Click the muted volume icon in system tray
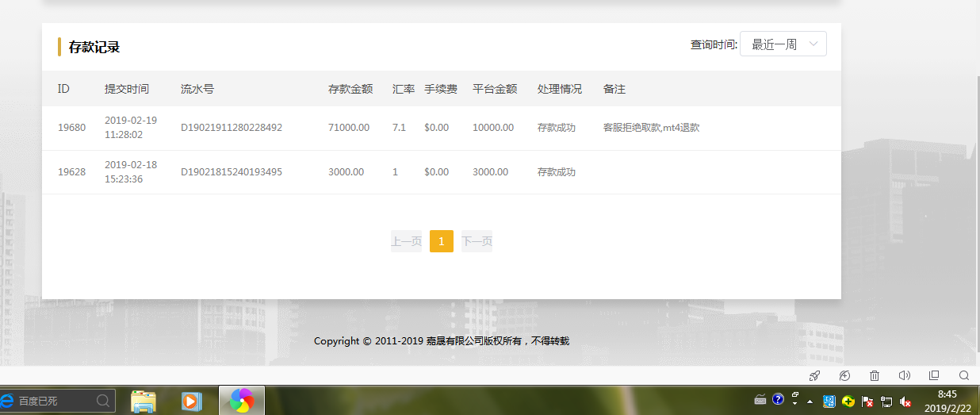The image size is (980, 415). pyautogui.click(x=905, y=402)
